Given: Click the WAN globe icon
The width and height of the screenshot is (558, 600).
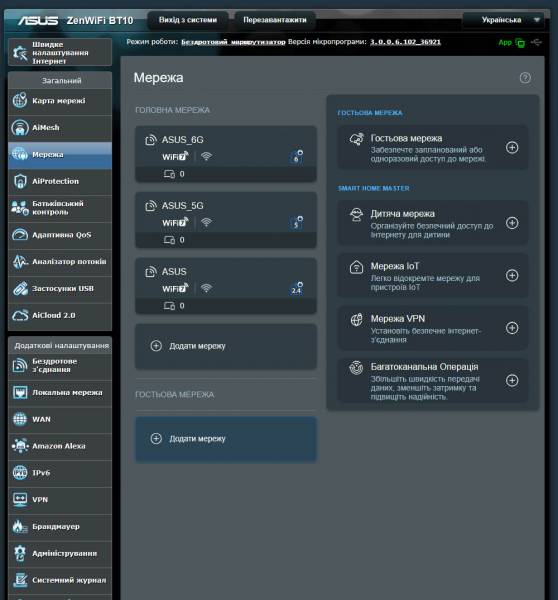Looking at the screenshot, I should tap(20, 419).
